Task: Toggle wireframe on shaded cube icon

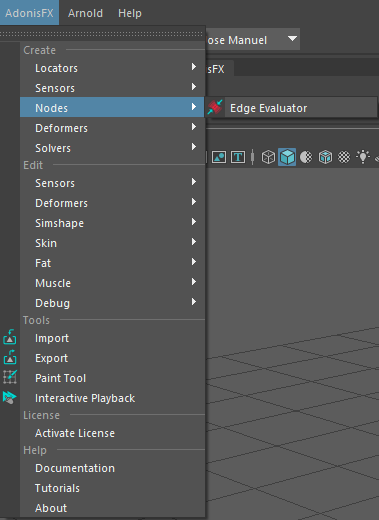Action: 325,157
